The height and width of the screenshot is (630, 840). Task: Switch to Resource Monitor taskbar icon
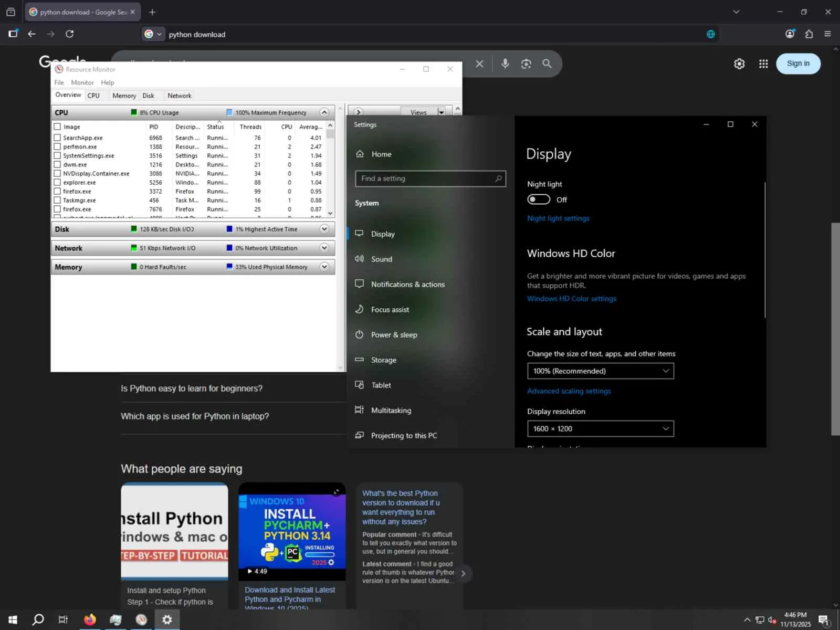click(x=141, y=619)
